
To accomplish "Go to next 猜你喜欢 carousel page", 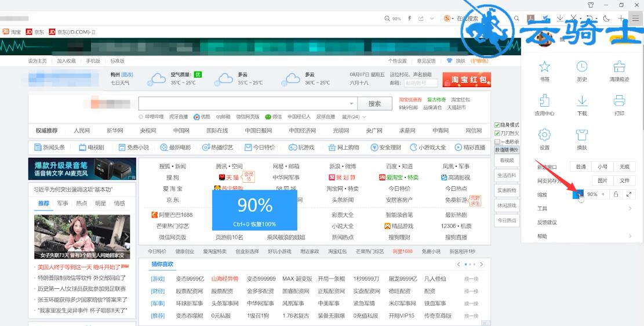I will point(481,265).
